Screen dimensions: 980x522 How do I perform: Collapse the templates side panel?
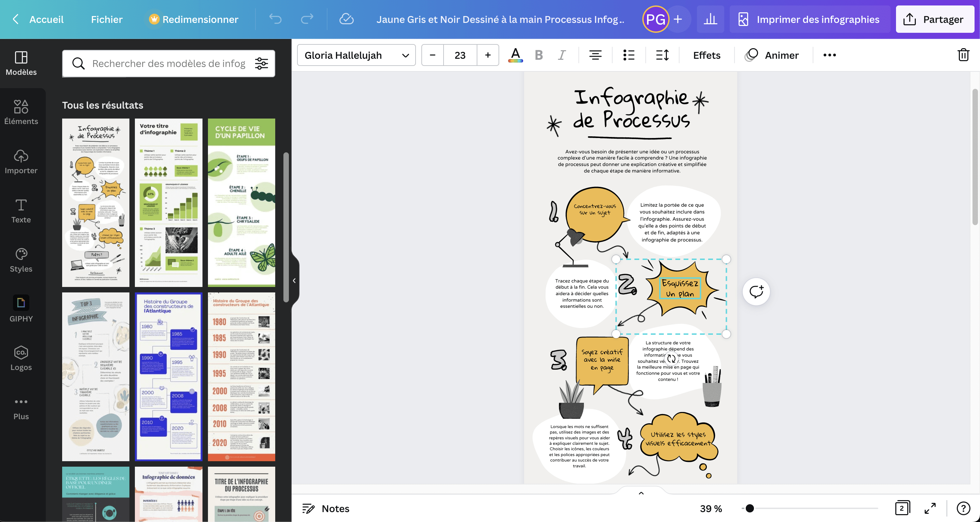tap(294, 280)
